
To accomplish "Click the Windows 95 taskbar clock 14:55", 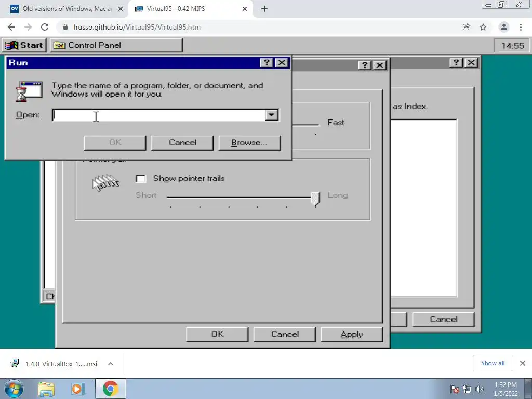I will pos(512,46).
